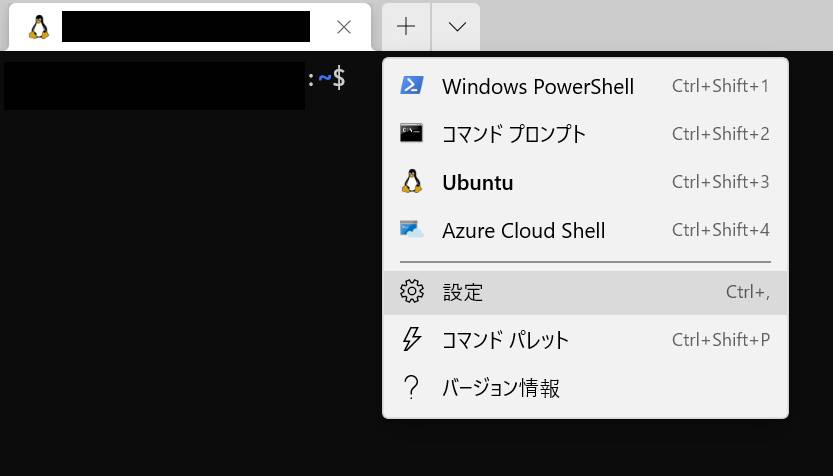Open 設定 from the dropdown menu
The width and height of the screenshot is (833, 476).
point(464,292)
